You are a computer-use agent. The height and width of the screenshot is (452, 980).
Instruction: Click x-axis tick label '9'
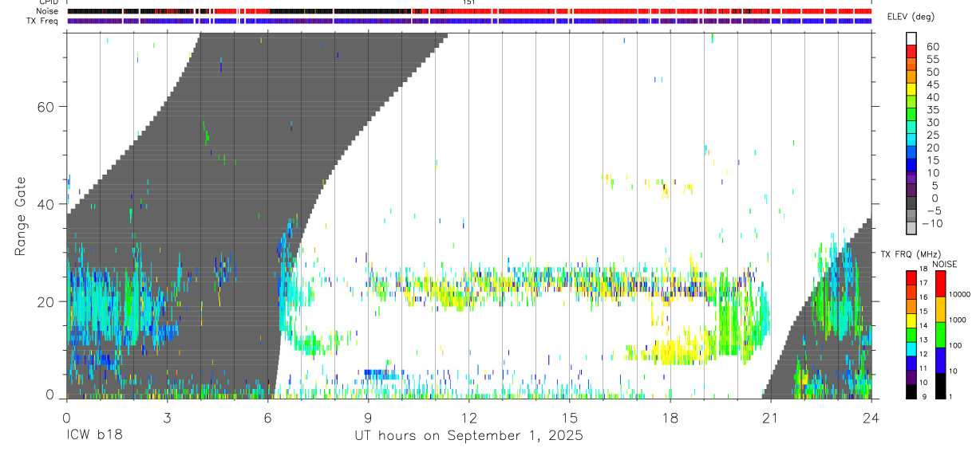pos(368,417)
